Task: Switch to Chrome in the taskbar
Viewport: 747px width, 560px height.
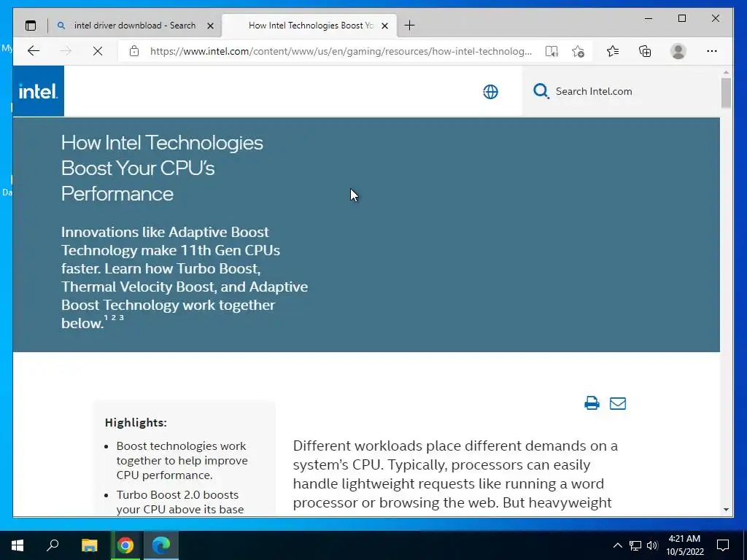Action: (125, 545)
